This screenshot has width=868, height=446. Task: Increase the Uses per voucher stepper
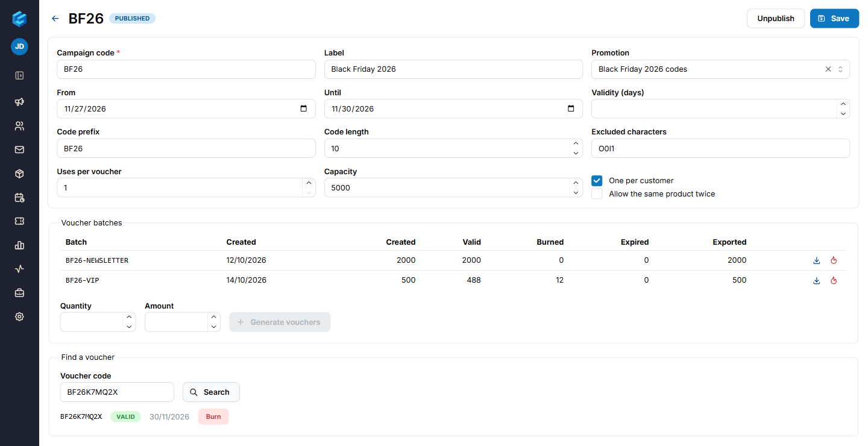(309, 183)
